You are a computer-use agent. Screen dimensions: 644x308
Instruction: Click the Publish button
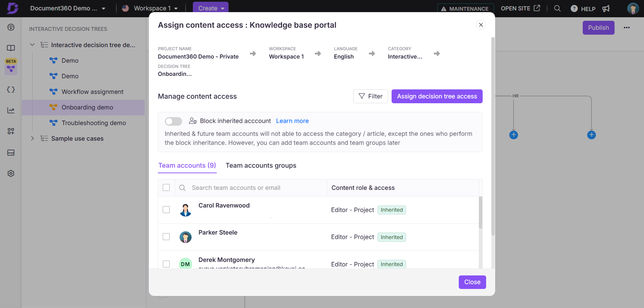(x=598, y=28)
